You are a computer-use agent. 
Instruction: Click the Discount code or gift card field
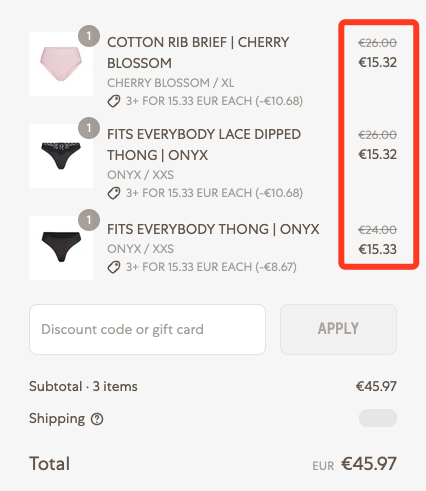point(147,329)
